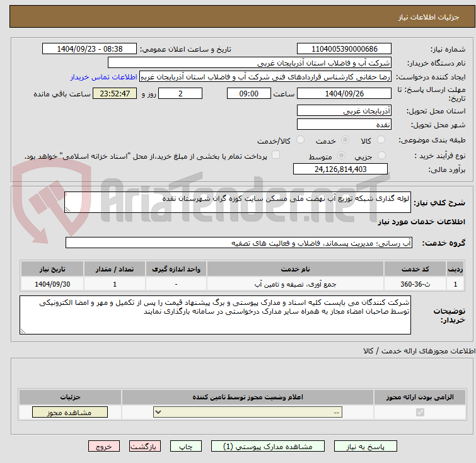
Task: Select the 'کالا' radio button
Action: 381,140
